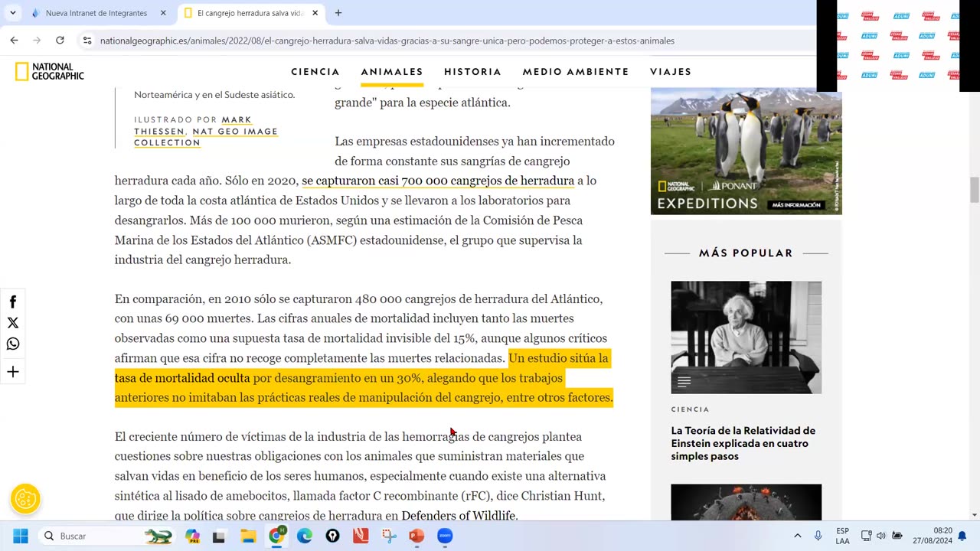Viewport: 980px width, 551px height.
Task: Open Snipping Tool from taskbar
Action: [x=389, y=536]
